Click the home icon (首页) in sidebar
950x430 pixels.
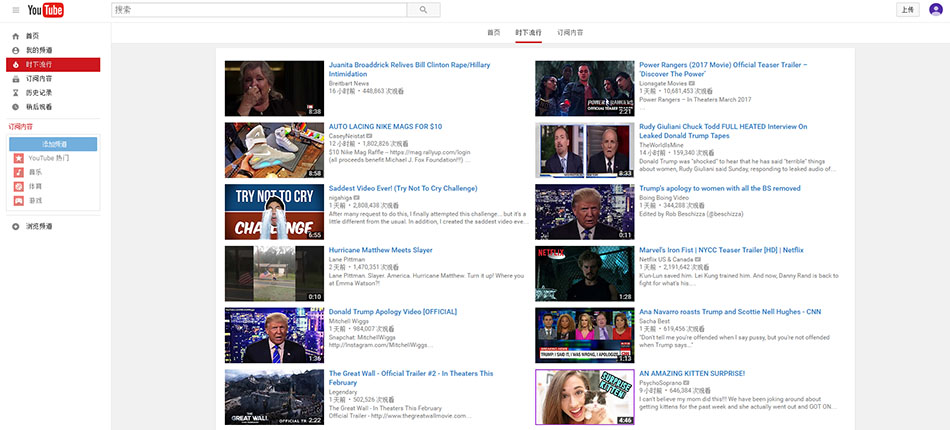16,36
